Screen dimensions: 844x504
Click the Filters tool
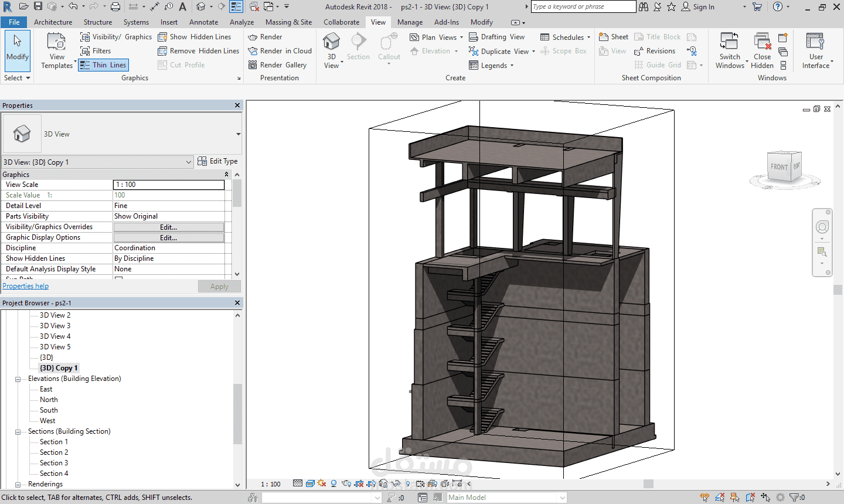(96, 51)
